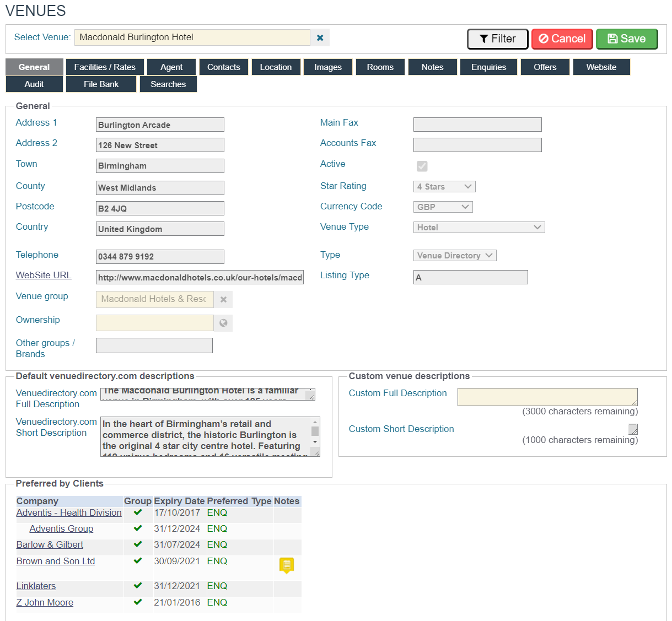Open the Notes tab

433,67
